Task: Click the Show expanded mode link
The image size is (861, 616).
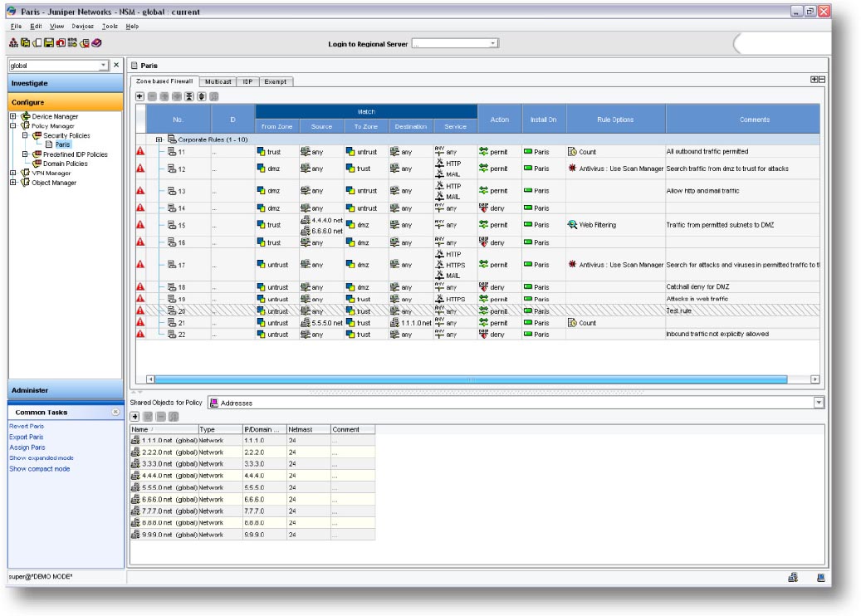Action: tap(42, 458)
